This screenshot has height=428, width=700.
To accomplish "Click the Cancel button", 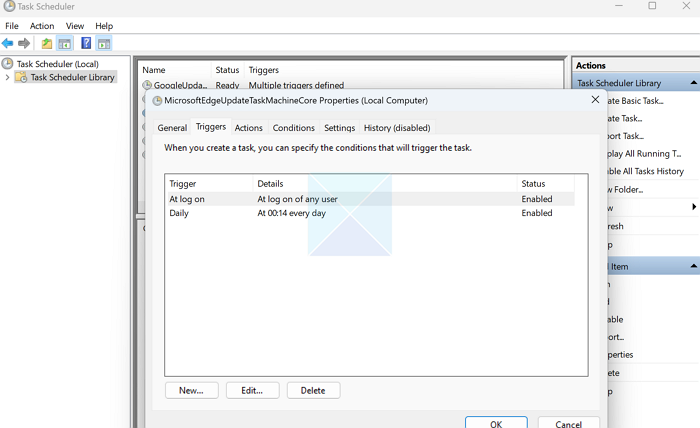I will [x=569, y=423].
